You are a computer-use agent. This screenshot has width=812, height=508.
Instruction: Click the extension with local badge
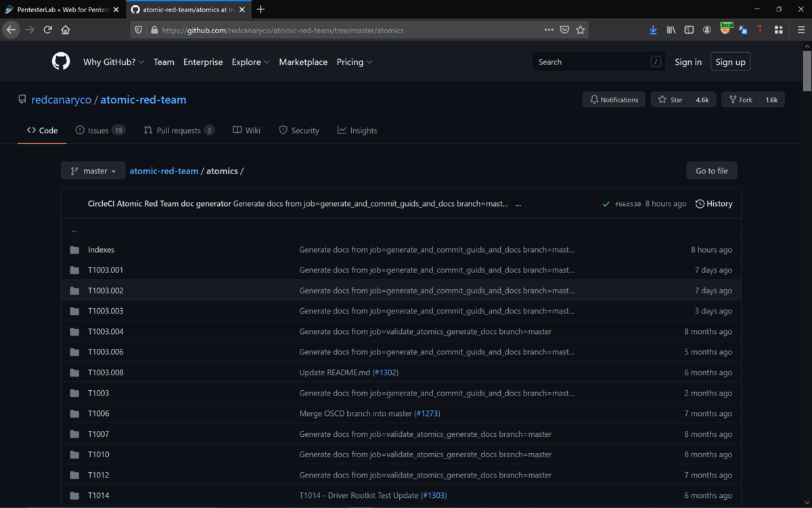pyautogui.click(x=726, y=28)
